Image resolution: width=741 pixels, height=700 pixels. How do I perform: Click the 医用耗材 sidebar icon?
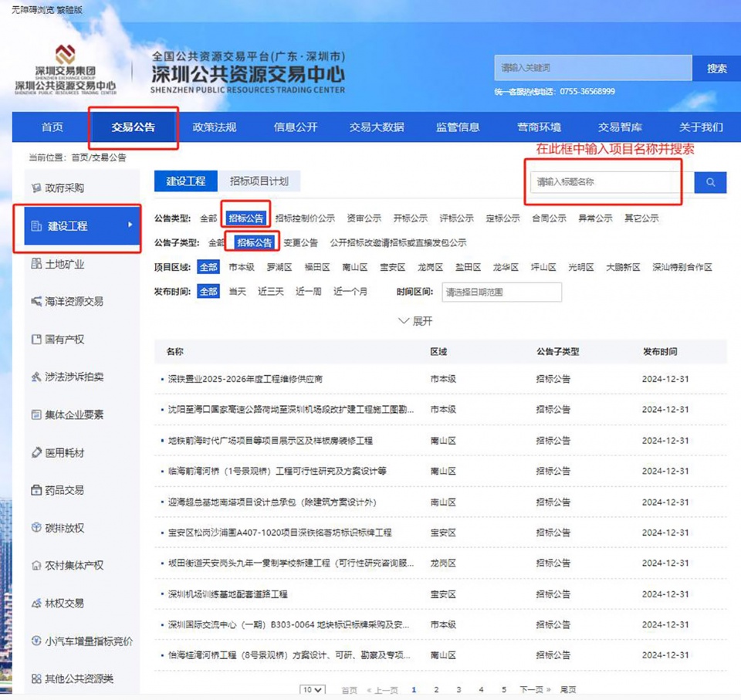click(x=36, y=452)
